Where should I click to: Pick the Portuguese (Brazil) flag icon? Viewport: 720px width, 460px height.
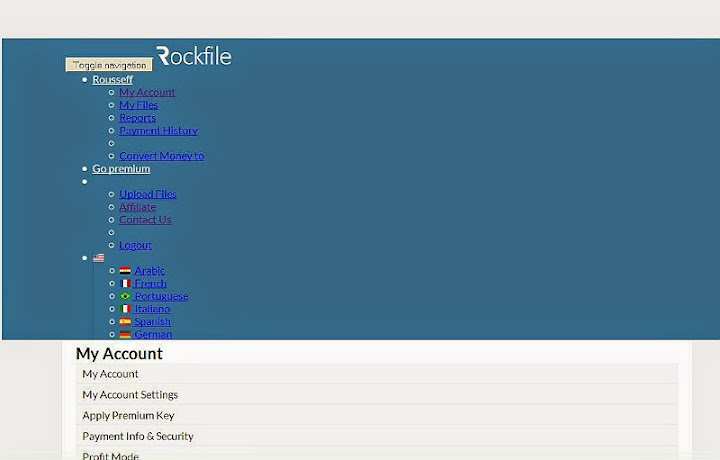pos(125,297)
